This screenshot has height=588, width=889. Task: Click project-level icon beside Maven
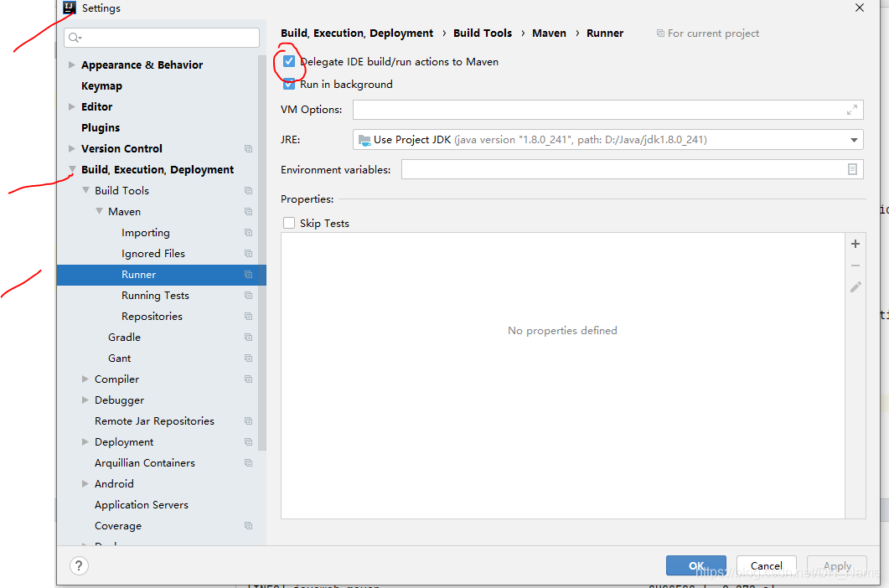pos(248,212)
